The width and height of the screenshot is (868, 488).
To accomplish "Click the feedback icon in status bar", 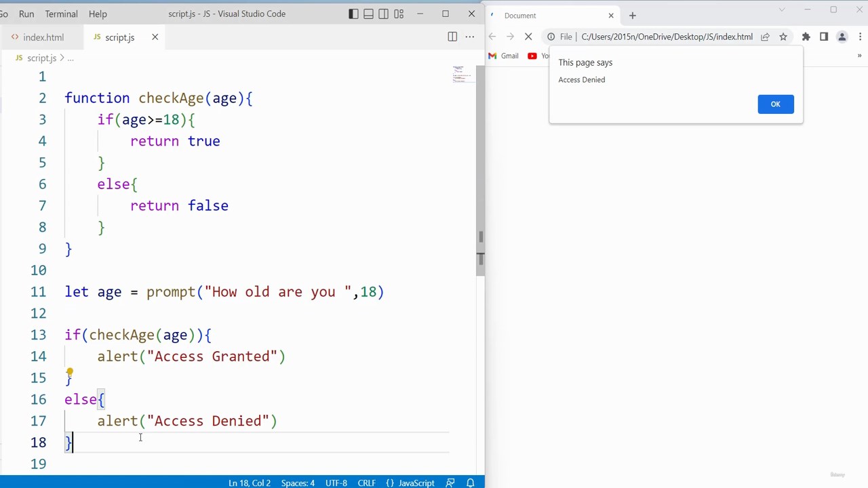I will point(450,483).
